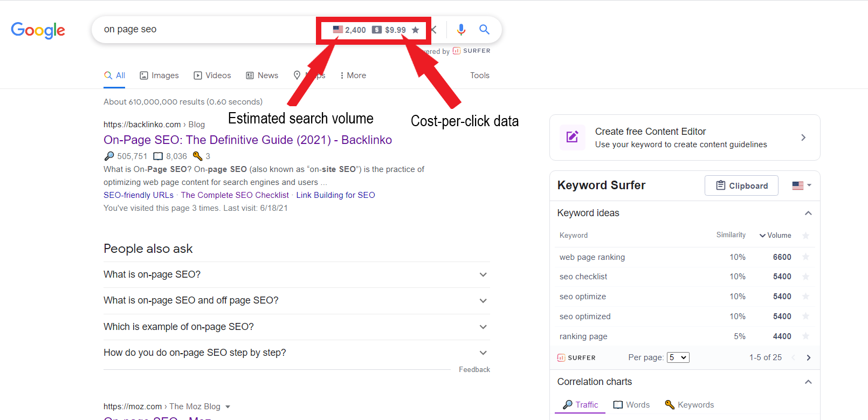Click the 'web page ranking' keyword

pos(592,257)
